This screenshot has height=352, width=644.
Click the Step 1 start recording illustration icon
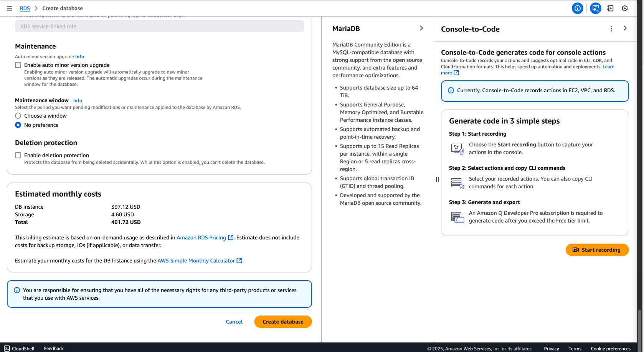[x=457, y=149]
